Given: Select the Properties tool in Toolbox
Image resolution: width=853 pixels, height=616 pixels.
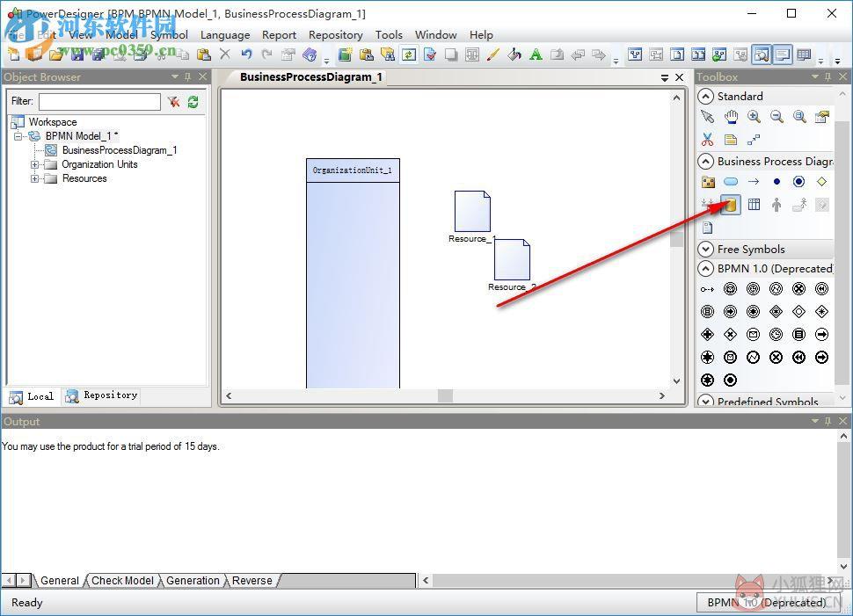Looking at the screenshot, I should [822, 116].
